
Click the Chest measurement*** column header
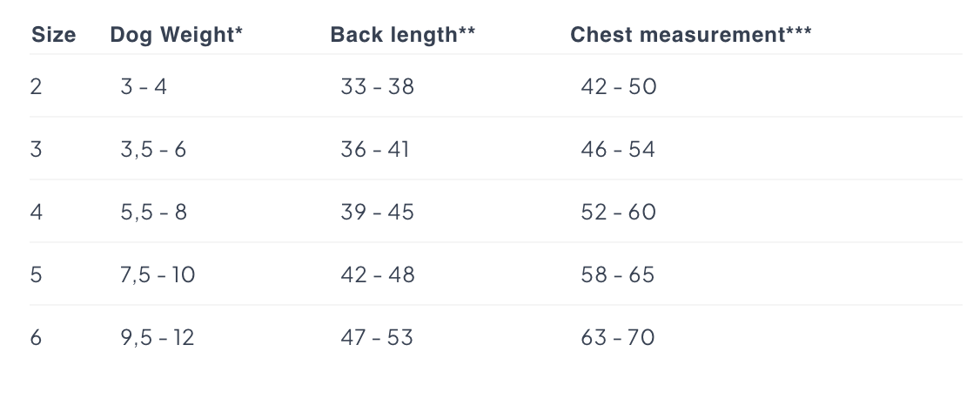(691, 35)
